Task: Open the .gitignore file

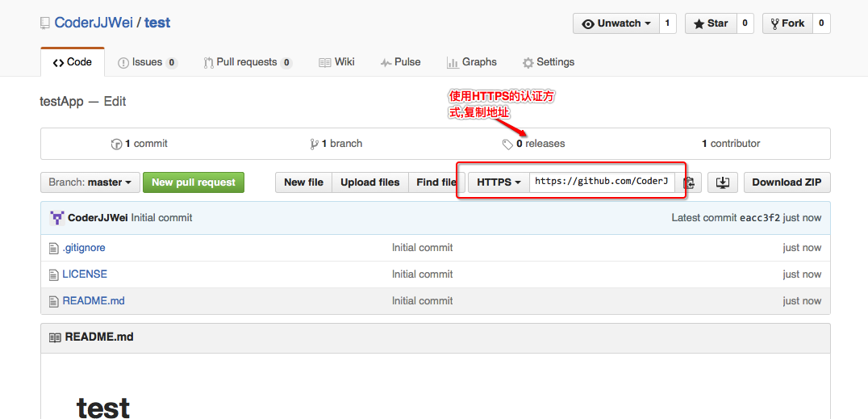Action: click(x=84, y=248)
